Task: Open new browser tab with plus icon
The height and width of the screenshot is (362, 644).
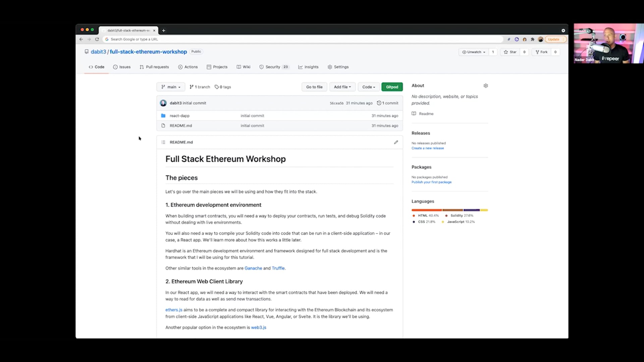Action: 163,31
